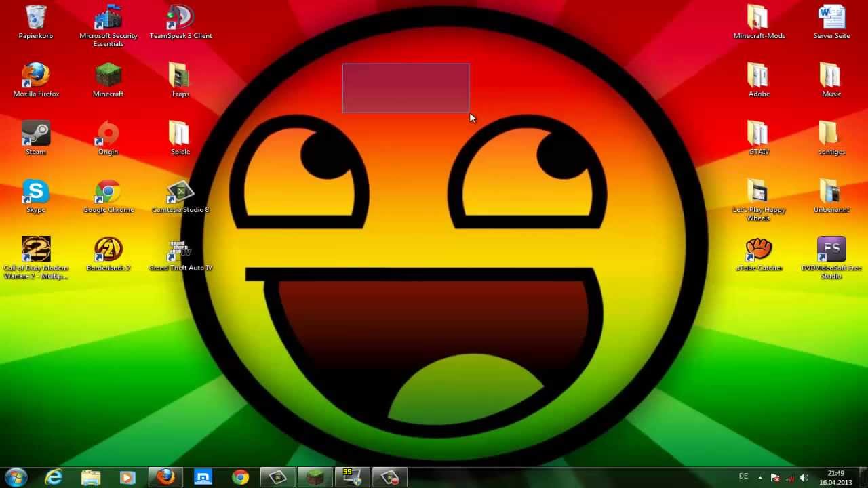Image resolution: width=868 pixels, height=488 pixels.
Task: Open Maxthon browser from the taskbar
Action: 203,477
